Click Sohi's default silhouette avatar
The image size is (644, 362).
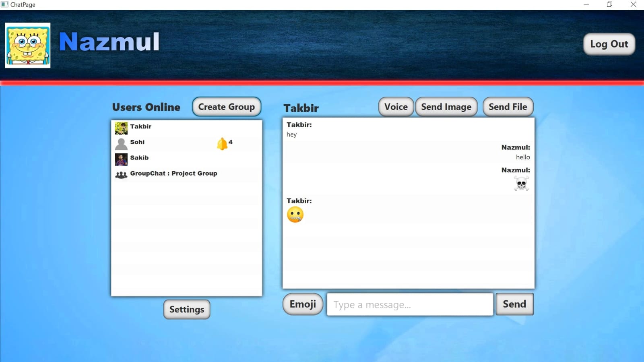pos(121,144)
